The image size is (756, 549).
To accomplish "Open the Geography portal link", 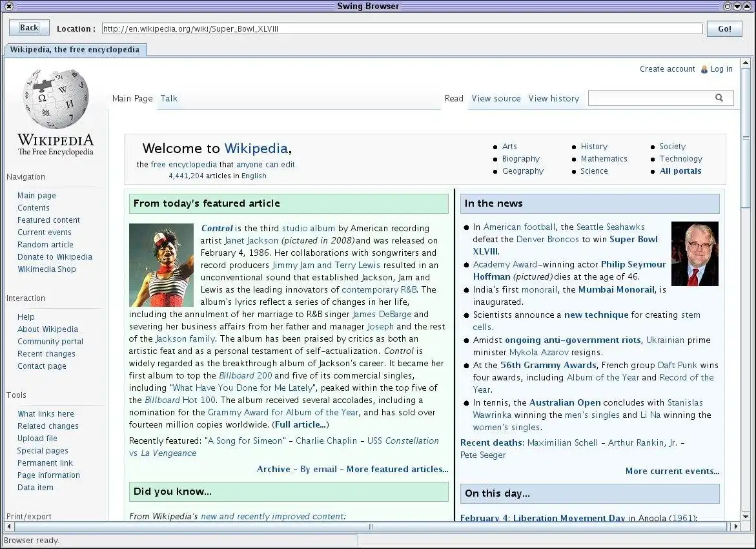I will click(523, 171).
